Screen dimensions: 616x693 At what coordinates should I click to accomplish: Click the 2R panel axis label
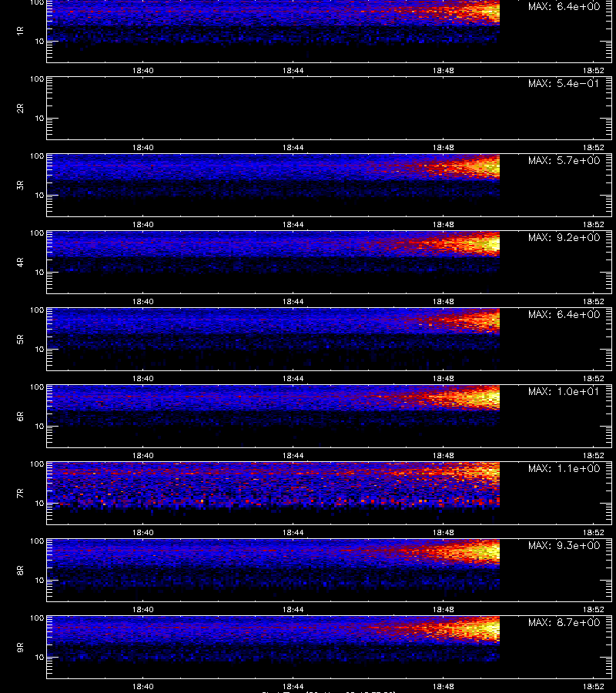[20, 109]
